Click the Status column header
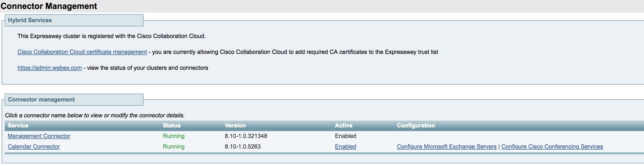Viewport: 644px width, 166px height. click(x=172, y=126)
